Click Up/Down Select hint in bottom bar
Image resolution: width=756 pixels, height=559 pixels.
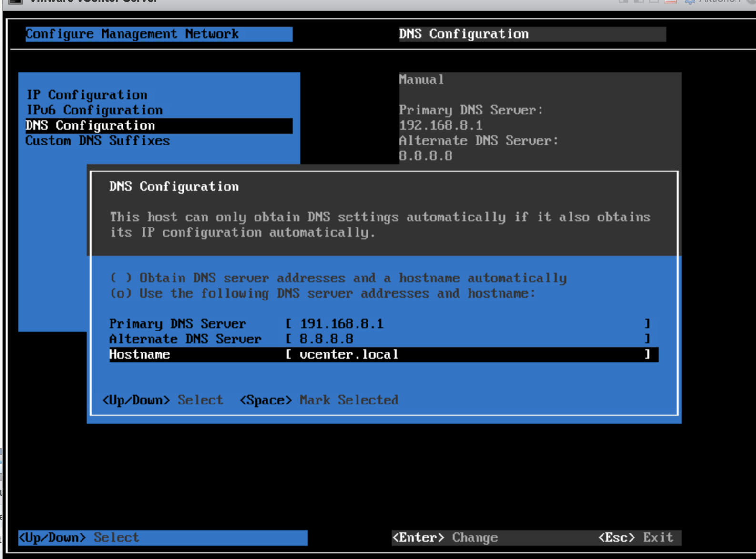click(x=79, y=538)
